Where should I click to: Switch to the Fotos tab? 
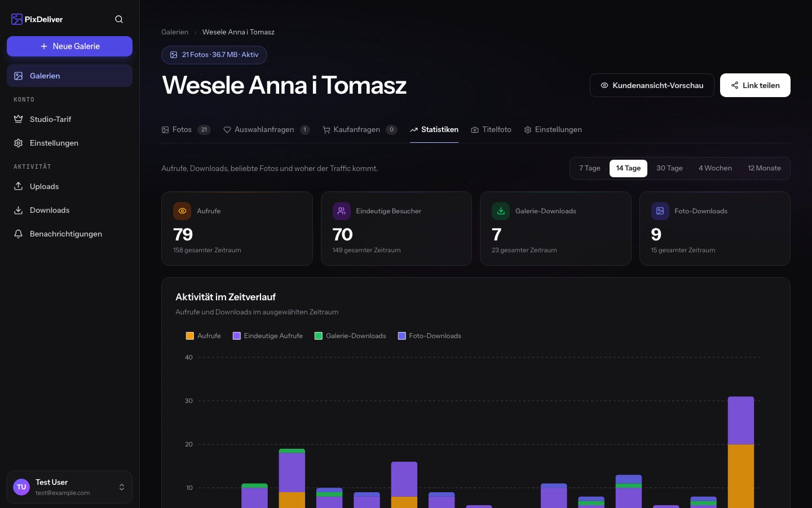[x=186, y=130]
